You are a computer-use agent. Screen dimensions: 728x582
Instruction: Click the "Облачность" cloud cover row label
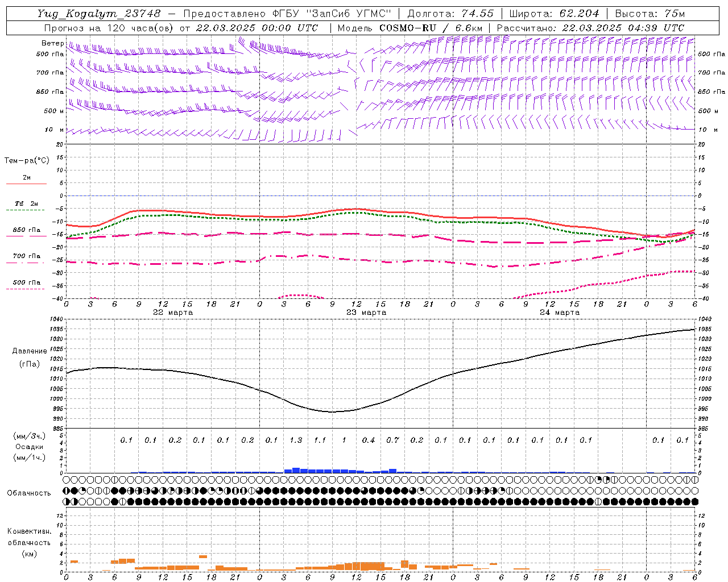point(29,493)
